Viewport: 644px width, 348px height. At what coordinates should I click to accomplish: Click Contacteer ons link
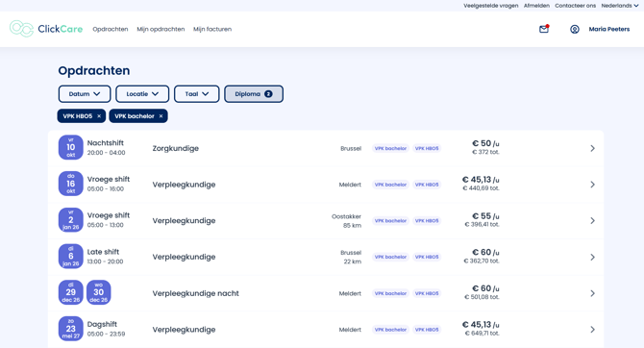(x=575, y=6)
